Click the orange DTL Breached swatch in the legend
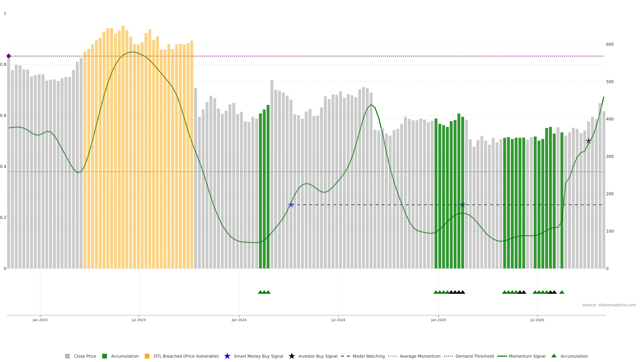The height and width of the screenshot is (362, 644). (x=147, y=356)
